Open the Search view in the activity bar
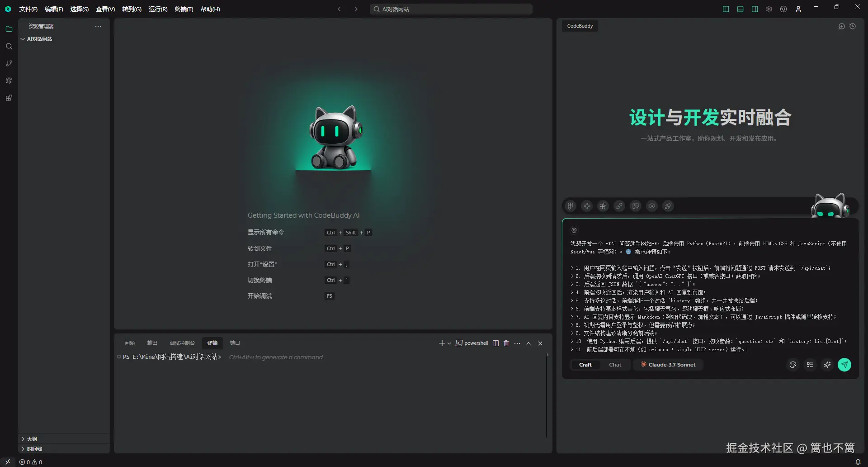Viewport: 868px width, 467px height. pos(9,46)
